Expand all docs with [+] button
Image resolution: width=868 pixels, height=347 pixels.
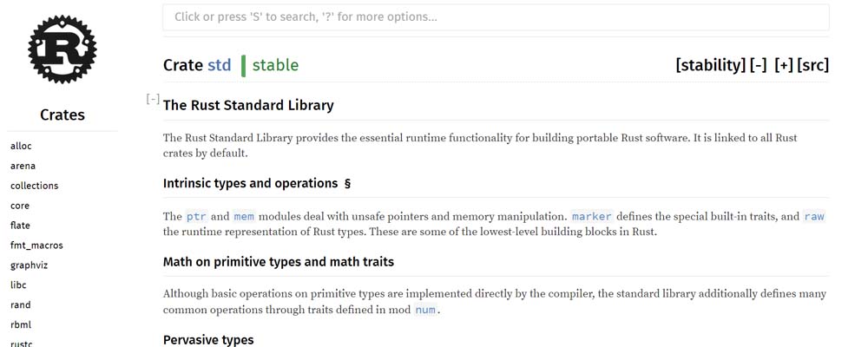point(783,65)
